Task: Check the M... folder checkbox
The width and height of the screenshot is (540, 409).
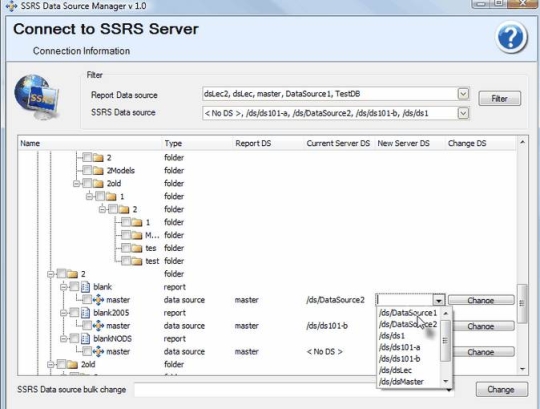Action: click(x=126, y=235)
